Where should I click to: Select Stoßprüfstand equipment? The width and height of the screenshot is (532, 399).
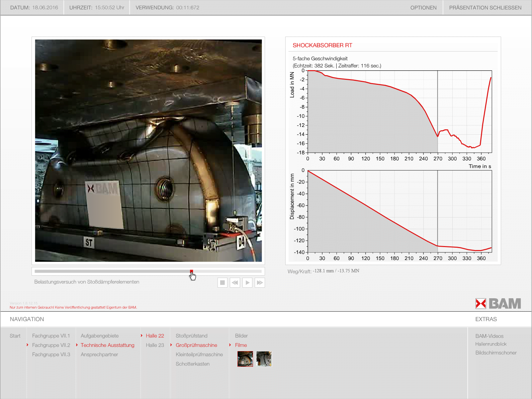click(x=191, y=336)
